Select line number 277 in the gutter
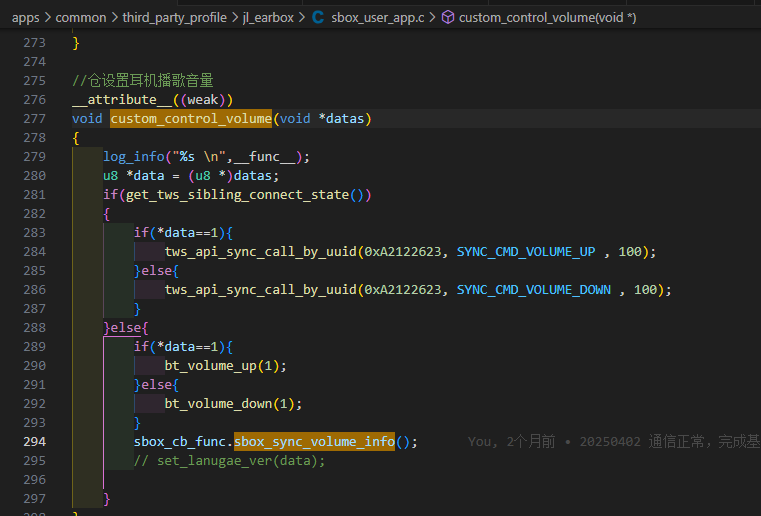Screen dimensions: 761x516 [x=34, y=119]
